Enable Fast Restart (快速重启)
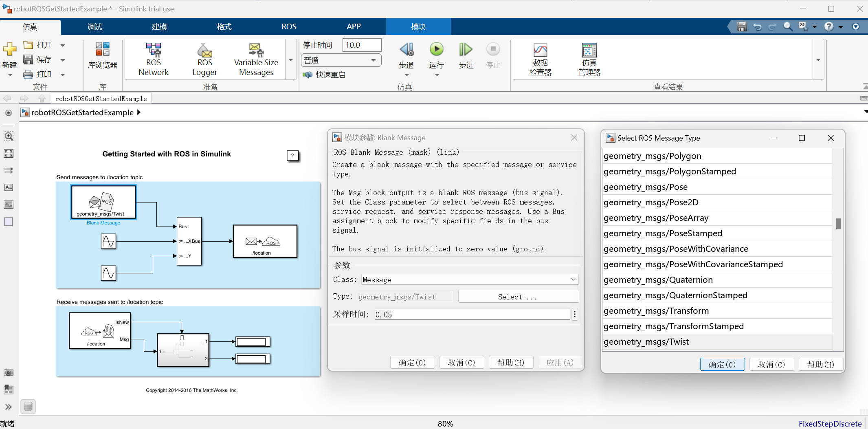Viewport: 868px width, 429px height. click(324, 75)
